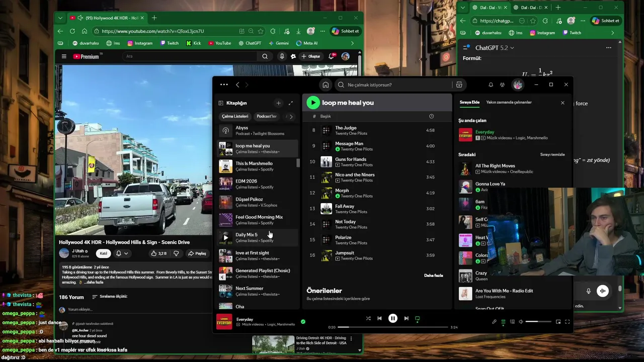Open Spotify home via house icon
Image resolution: width=644 pixels, height=362 pixels.
(x=326, y=85)
